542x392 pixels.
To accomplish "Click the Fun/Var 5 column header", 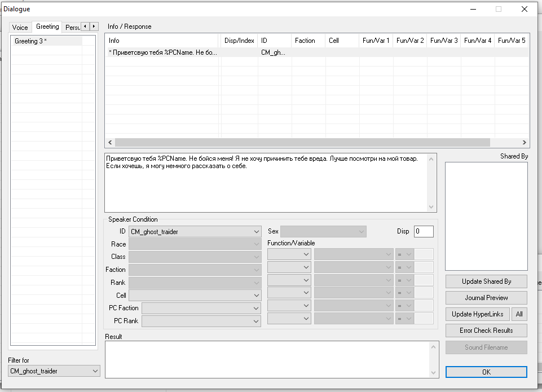I will [512, 41].
